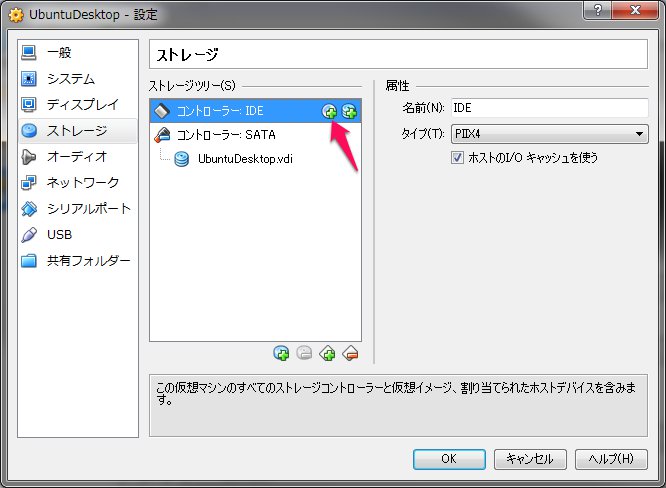Open the 共有フォルダー settings page
The image size is (666, 488).
[78, 260]
